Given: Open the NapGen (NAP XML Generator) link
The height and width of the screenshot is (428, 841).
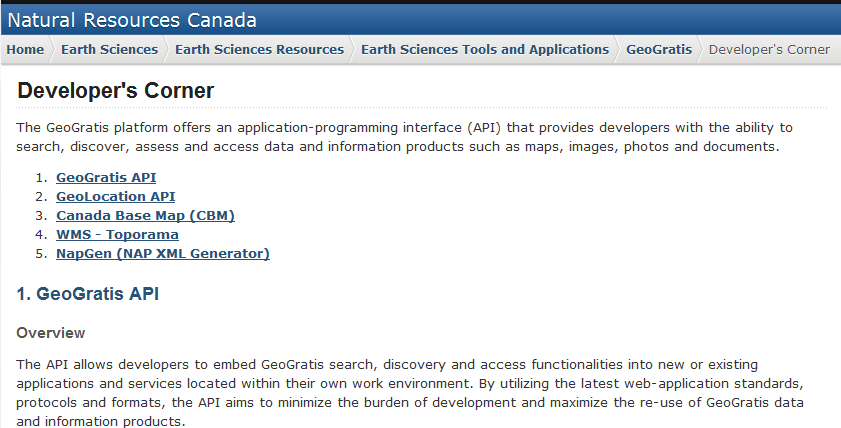Looking at the screenshot, I should (x=163, y=253).
